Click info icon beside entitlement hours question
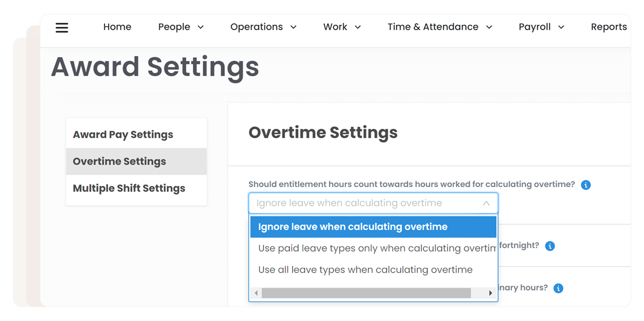This screenshot has height=321, width=644. tap(586, 185)
